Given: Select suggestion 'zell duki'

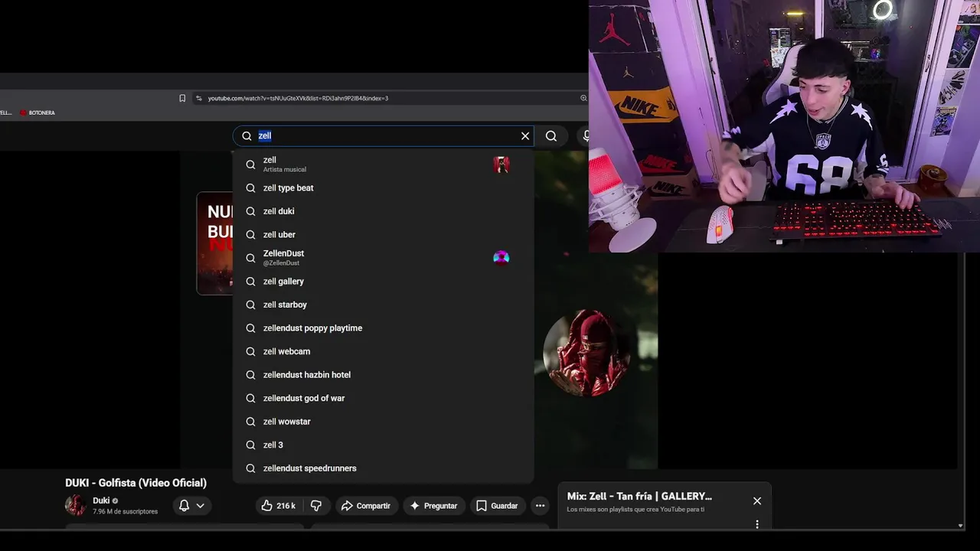Looking at the screenshot, I should point(383,211).
